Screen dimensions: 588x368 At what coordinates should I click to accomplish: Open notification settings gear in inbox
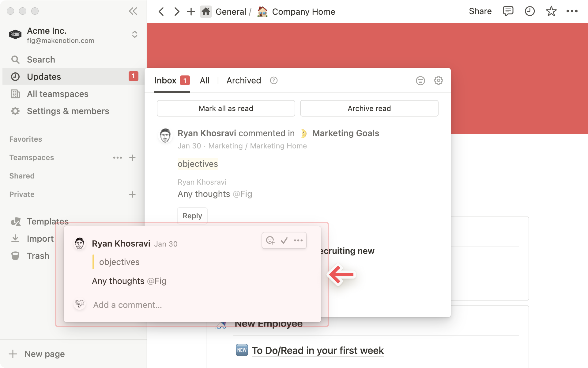[438, 81]
